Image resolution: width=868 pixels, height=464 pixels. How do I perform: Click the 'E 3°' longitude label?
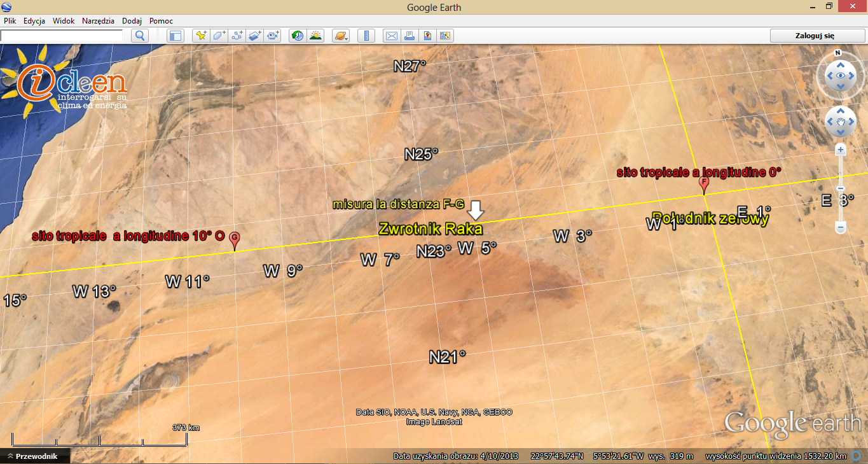click(x=837, y=200)
